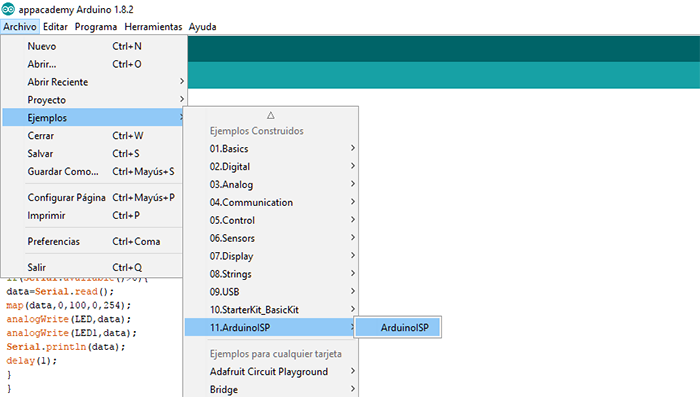
Task: Select Nuevo from the Archivo menu
Action: [93, 46]
